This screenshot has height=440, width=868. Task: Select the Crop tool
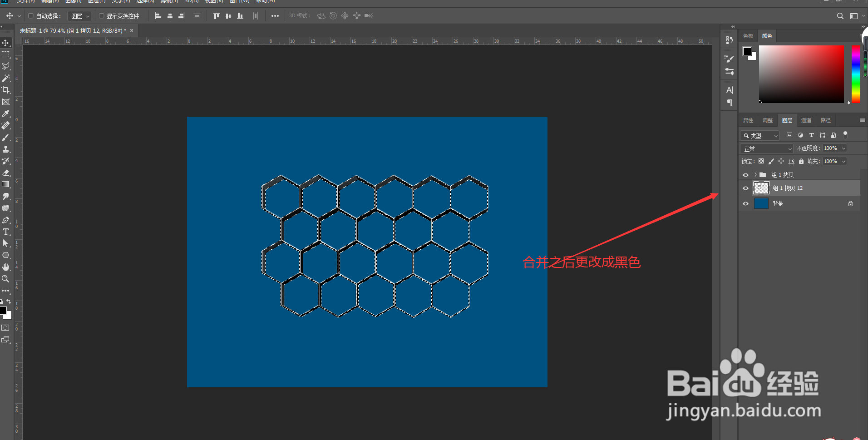click(6, 89)
